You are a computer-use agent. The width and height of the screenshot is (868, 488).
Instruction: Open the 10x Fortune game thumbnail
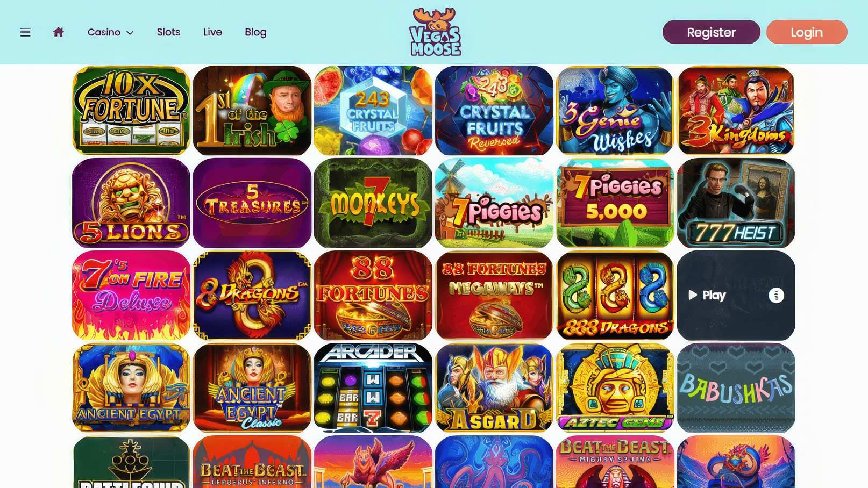coord(131,110)
